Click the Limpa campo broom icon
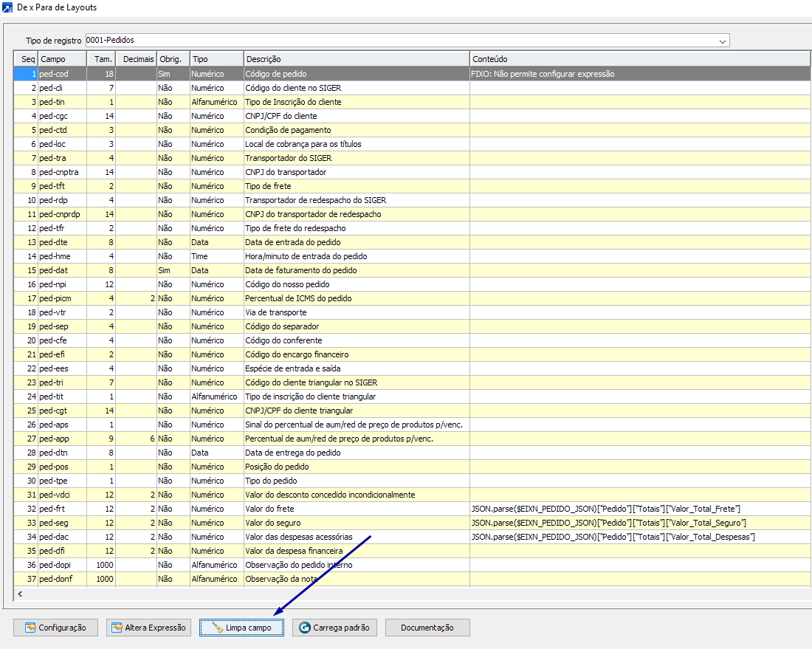The image size is (812, 649). click(217, 628)
